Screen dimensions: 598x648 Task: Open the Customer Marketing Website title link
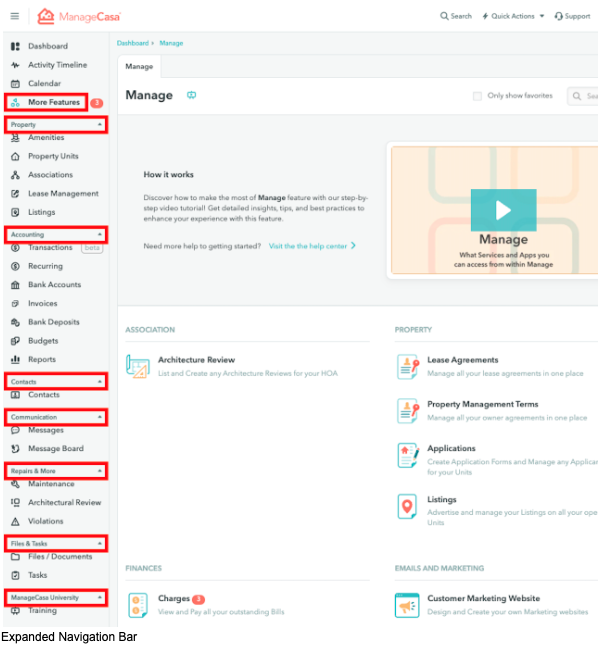(484, 598)
